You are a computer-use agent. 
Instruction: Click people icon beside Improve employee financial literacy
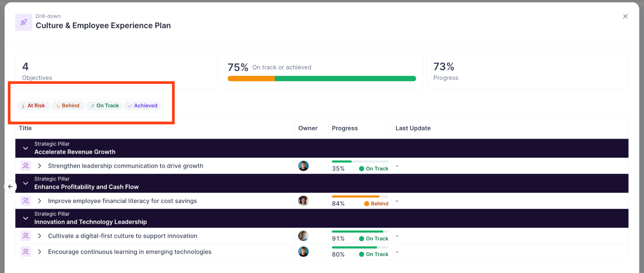click(x=26, y=201)
